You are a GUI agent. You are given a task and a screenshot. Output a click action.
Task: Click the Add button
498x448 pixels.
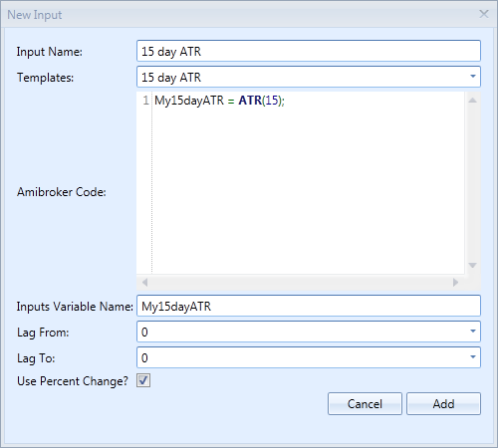(443, 404)
